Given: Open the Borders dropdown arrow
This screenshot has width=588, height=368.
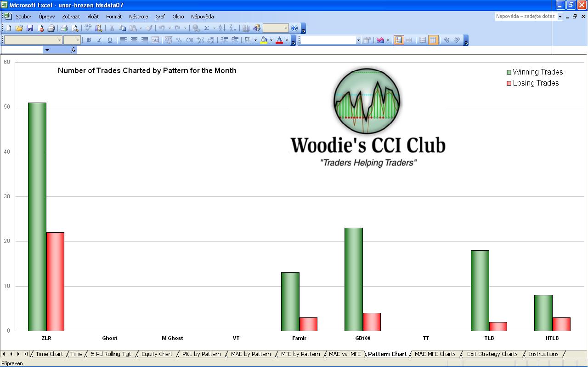Looking at the screenshot, I should [x=255, y=40].
